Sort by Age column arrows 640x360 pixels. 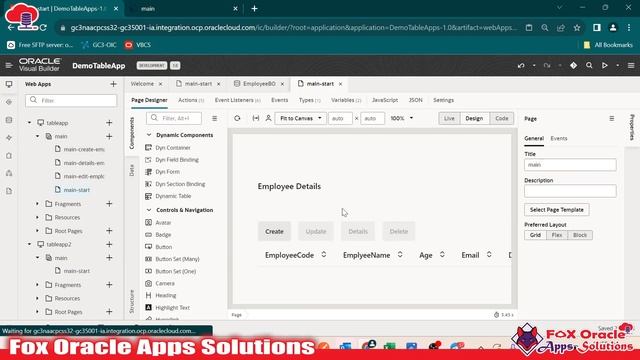442,255
